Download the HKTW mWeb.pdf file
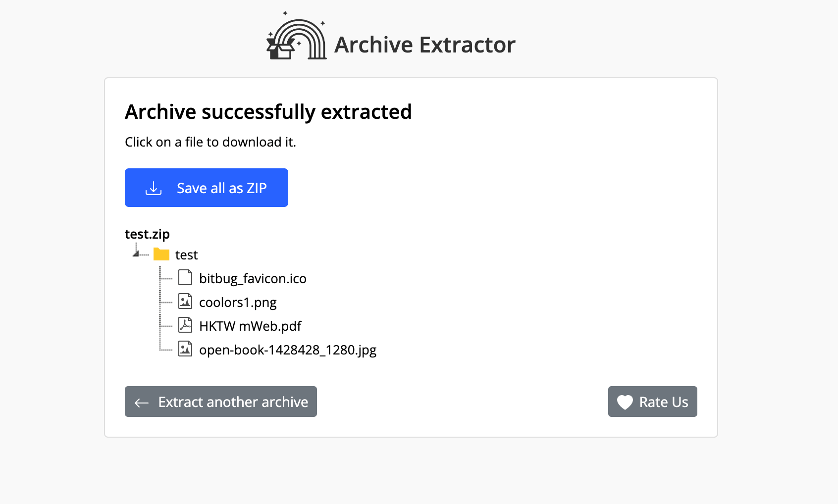Image resolution: width=838 pixels, height=504 pixels. coord(250,326)
